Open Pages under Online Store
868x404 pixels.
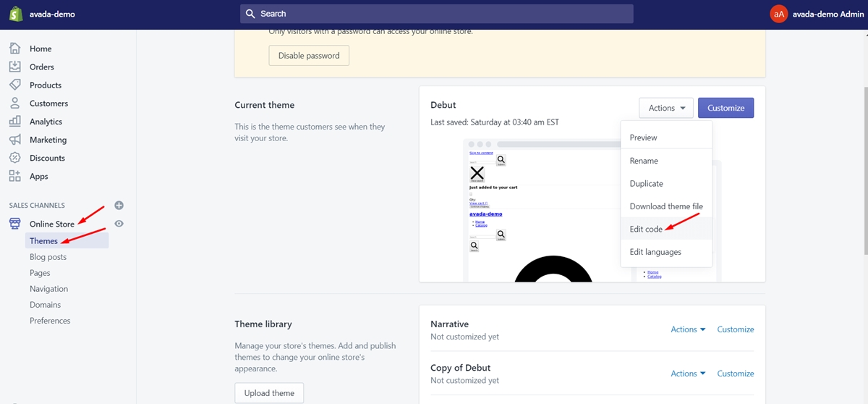coord(40,273)
